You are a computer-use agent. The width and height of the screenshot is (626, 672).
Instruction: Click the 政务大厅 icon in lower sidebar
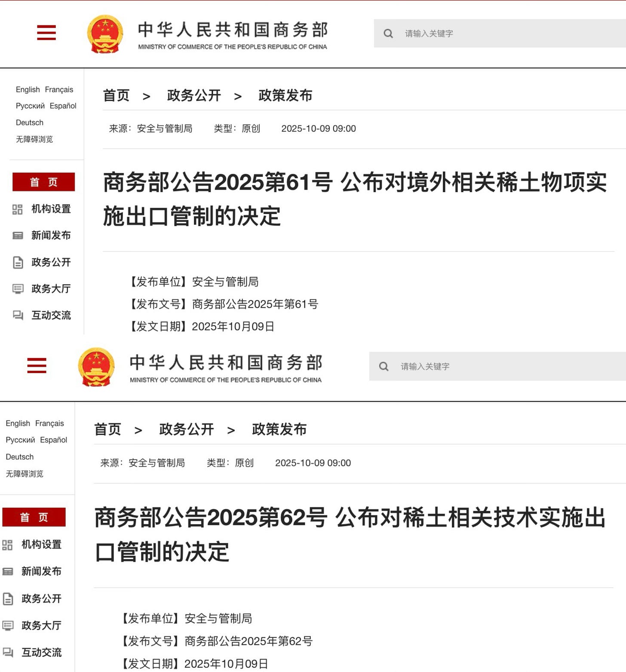coord(8,626)
